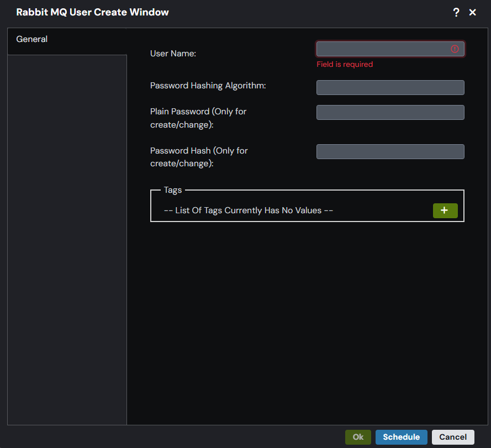Cancel the user creation dialog
The height and width of the screenshot is (448, 491).
(x=453, y=437)
